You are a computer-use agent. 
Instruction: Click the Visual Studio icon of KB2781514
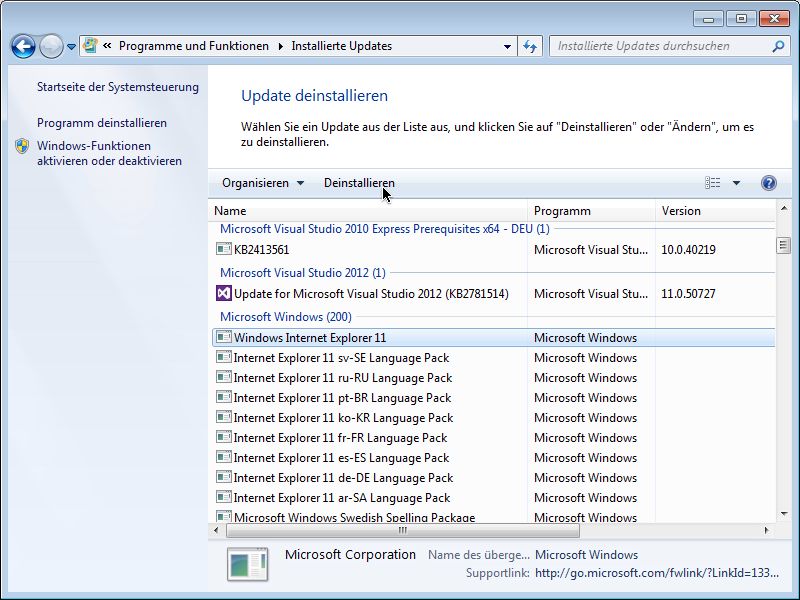(x=223, y=293)
